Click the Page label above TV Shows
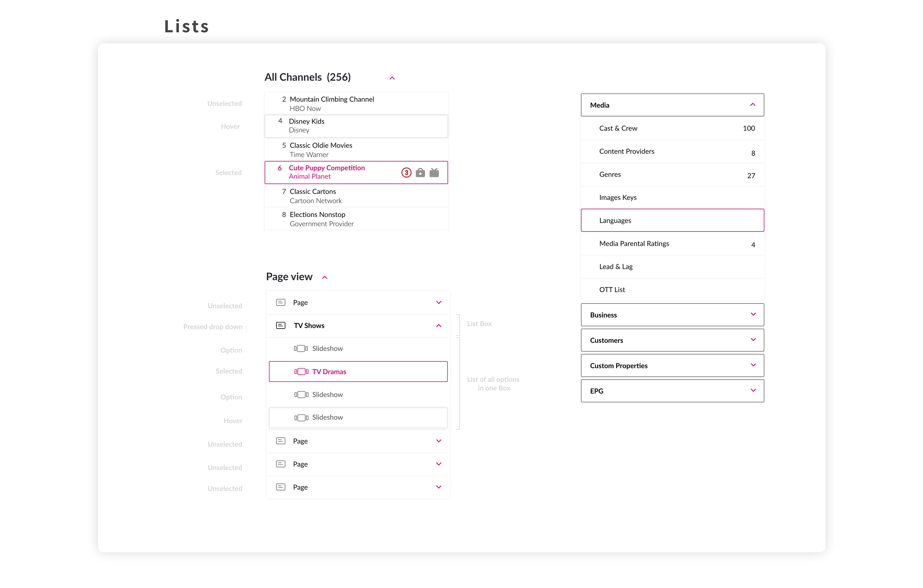This screenshot has width=923, height=588. tap(300, 303)
